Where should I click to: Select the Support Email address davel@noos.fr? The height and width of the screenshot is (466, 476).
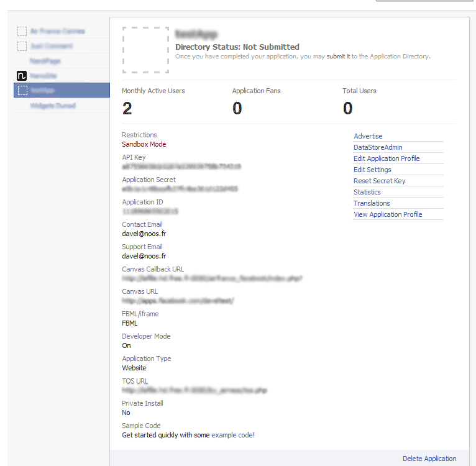point(144,256)
